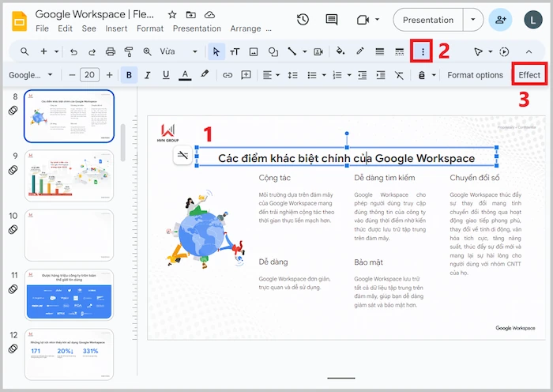Open the See menu
The height and width of the screenshot is (392, 553).
tap(88, 28)
